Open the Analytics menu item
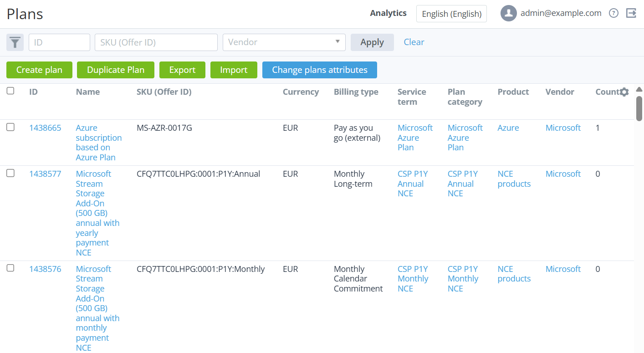Viewport: 644px width, 353px height. click(388, 13)
